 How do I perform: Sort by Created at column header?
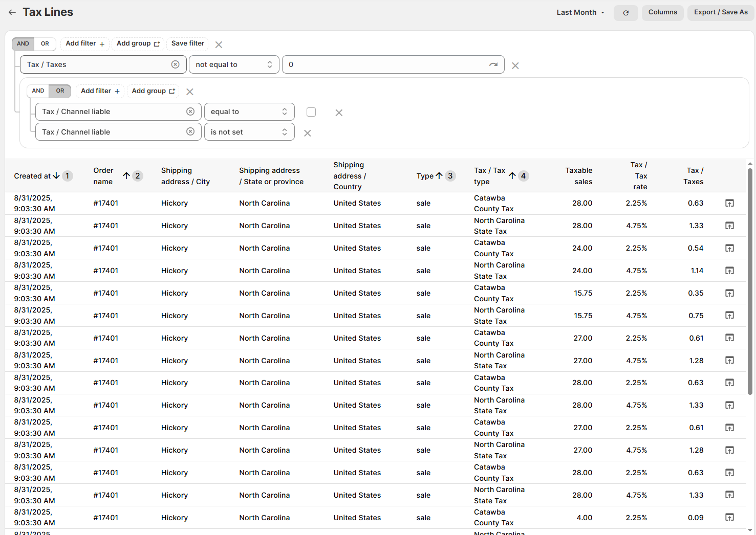[x=33, y=176]
